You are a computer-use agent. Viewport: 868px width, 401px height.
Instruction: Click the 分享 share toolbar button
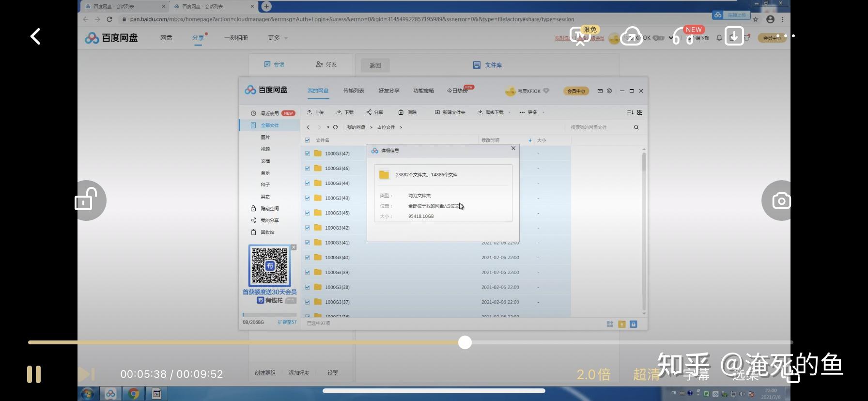(x=374, y=112)
